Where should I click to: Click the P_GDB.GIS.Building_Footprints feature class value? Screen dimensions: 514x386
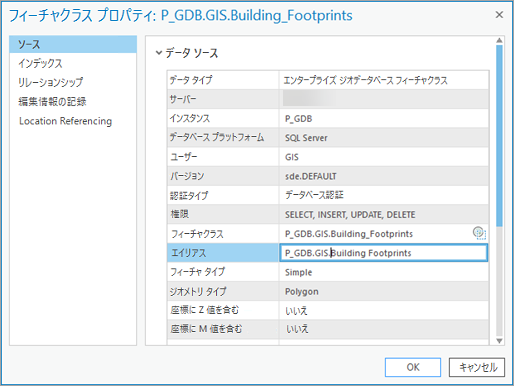coord(349,234)
